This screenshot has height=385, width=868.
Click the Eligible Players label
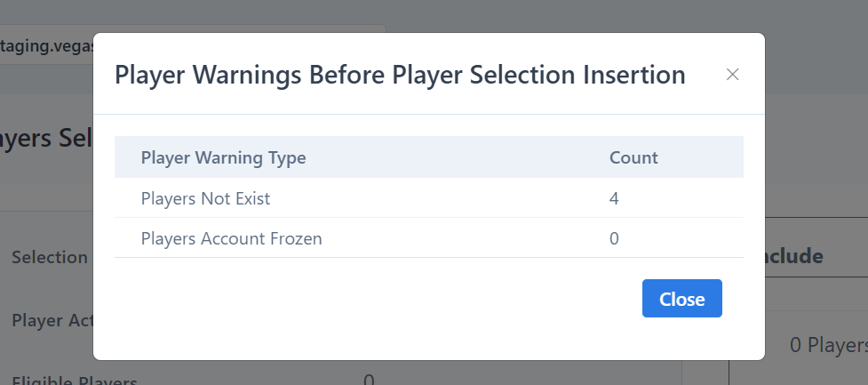click(74, 380)
